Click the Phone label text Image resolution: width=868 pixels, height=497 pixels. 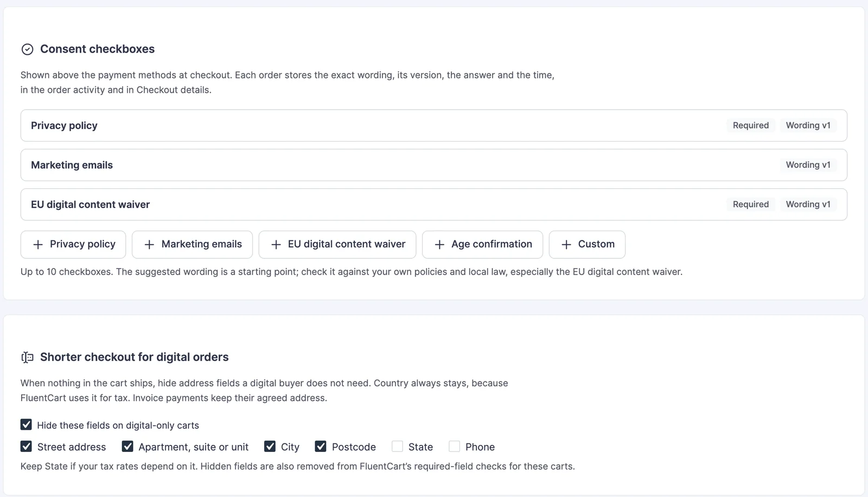(480, 447)
